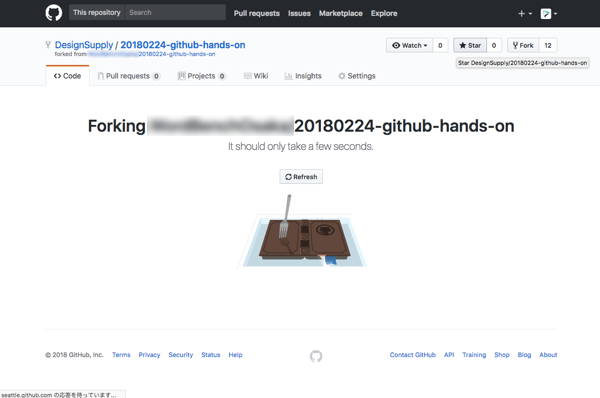This screenshot has height=398, width=600.
Task: Open Marketplace in top navigation
Action: (x=341, y=13)
